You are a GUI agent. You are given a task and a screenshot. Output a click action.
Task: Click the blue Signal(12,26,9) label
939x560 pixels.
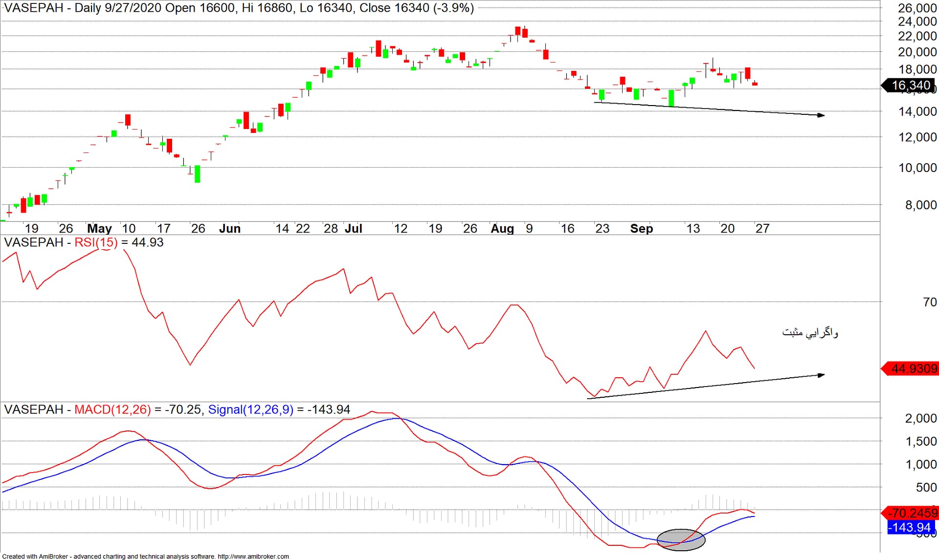point(251,410)
